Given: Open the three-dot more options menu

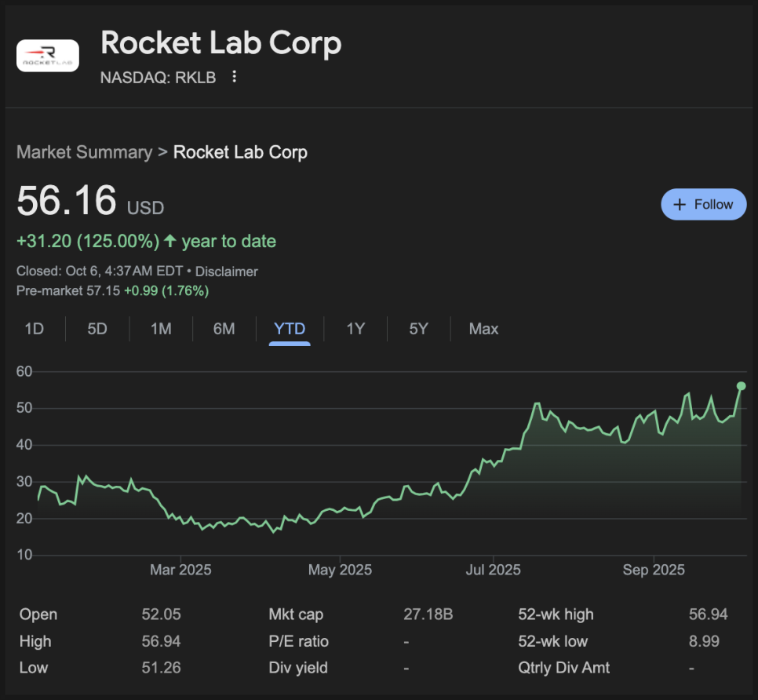Looking at the screenshot, I should coord(234,77).
